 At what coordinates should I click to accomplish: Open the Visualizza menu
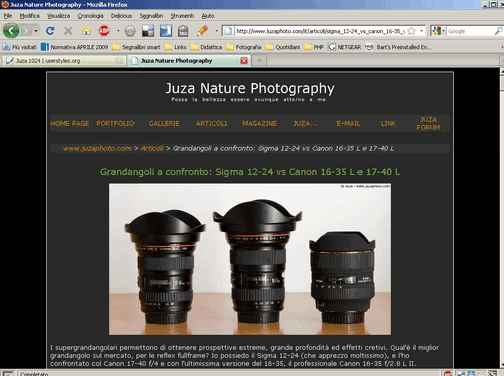point(58,16)
